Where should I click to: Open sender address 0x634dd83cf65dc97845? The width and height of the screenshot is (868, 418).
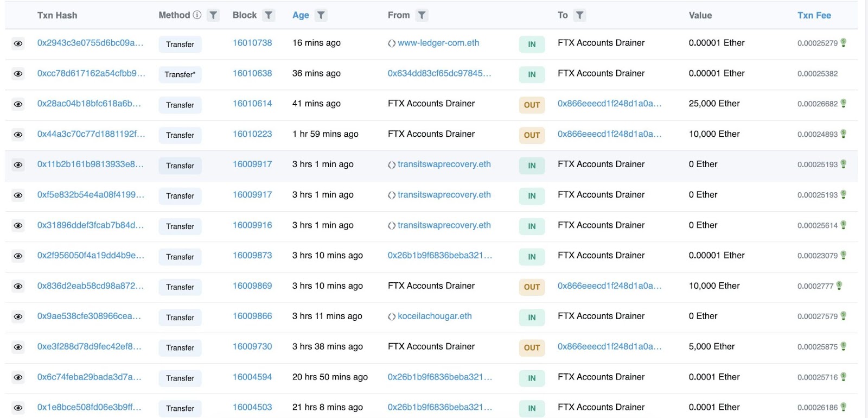coord(439,73)
